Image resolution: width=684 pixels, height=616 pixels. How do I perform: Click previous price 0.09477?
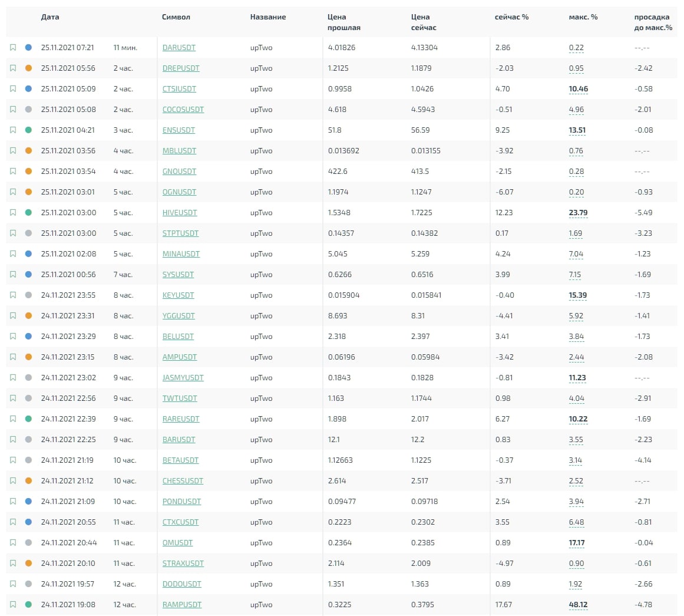click(x=342, y=501)
